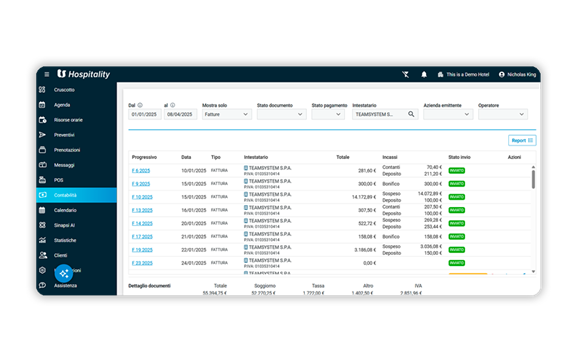Click the user avatar icon
Screen dimensions: 576x362
[x=502, y=75]
